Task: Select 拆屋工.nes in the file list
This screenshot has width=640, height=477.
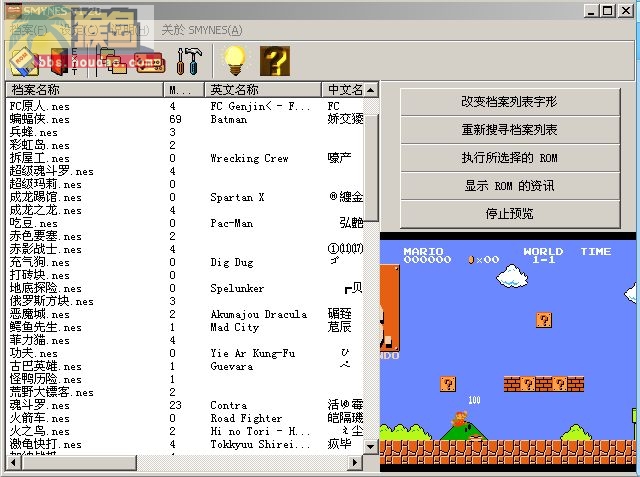Action: tap(40, 158)
